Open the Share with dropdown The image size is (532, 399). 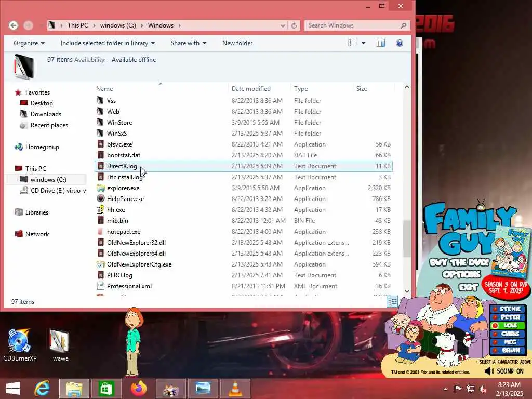pyautogui.click(x=188, y=43)
